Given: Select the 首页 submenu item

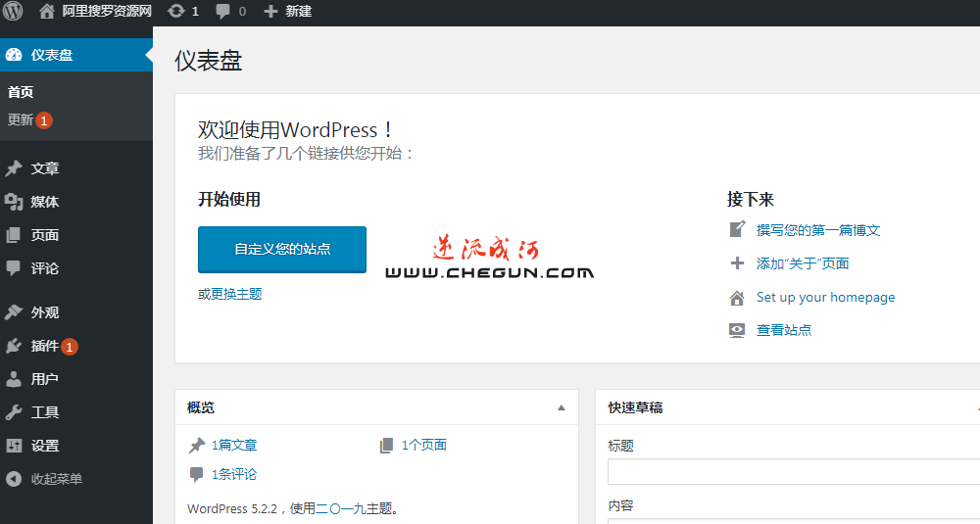Looking at the screenshot, I should pos(21,92).
